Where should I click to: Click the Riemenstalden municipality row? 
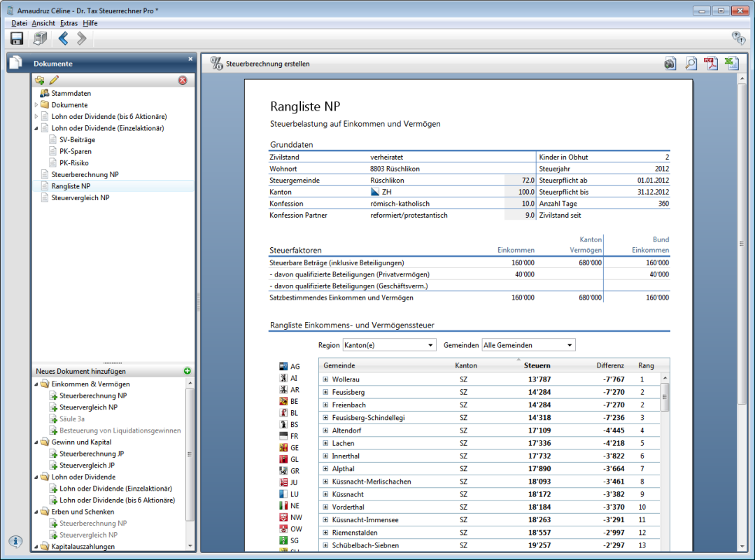tap(489, 533)
